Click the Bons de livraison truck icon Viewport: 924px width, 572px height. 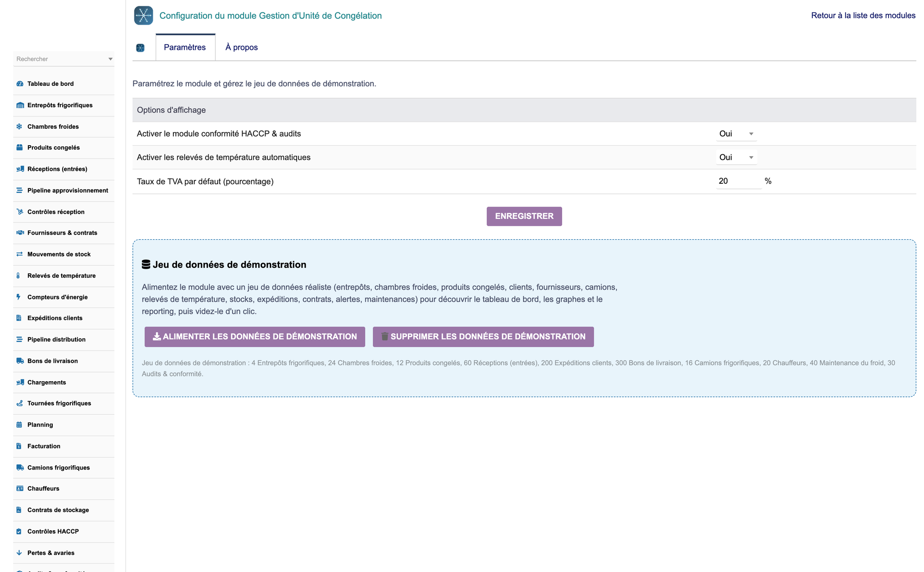(19, 361)
